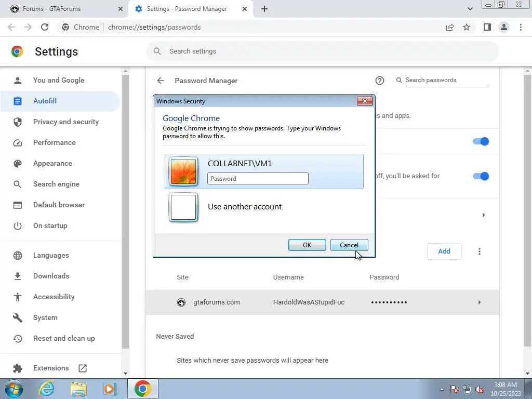Go to Performance settings
Screen dimensions: 532x399
point(54,142)
